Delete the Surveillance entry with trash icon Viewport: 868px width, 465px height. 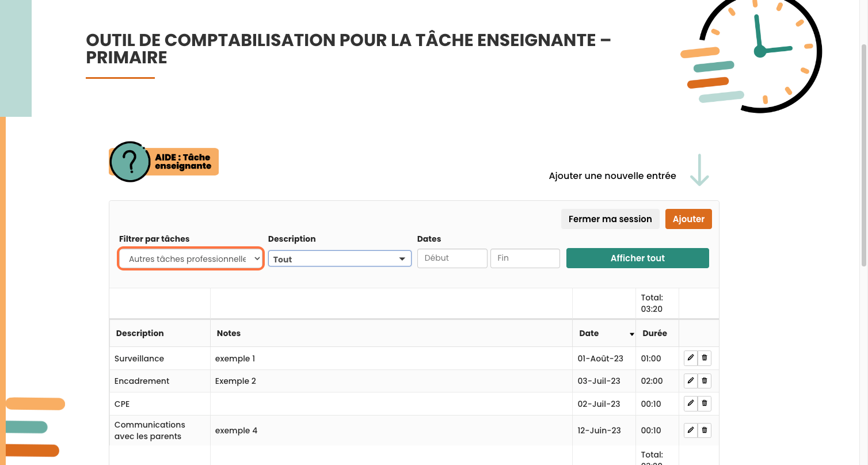coord(705,358)
